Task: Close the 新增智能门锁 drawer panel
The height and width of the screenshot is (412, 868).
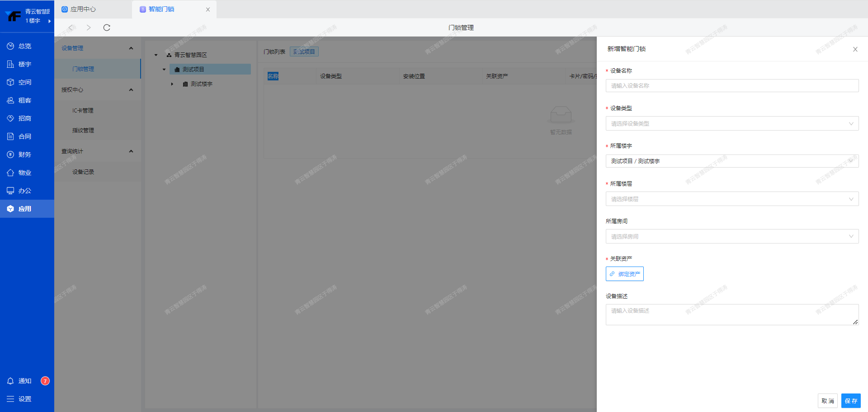Action: pyautogui.click(x=855, y=49)
